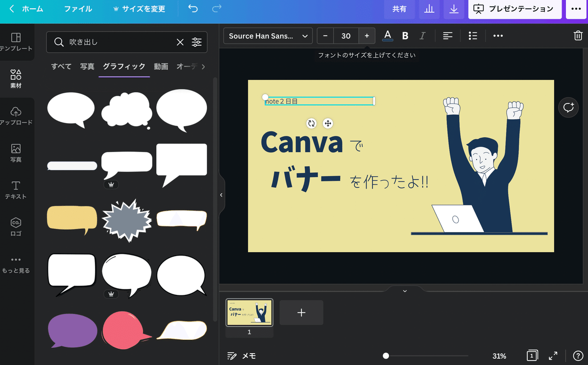Increase the font size
The width and height of the screenshot is (588, 365).
tap(367, 36)
